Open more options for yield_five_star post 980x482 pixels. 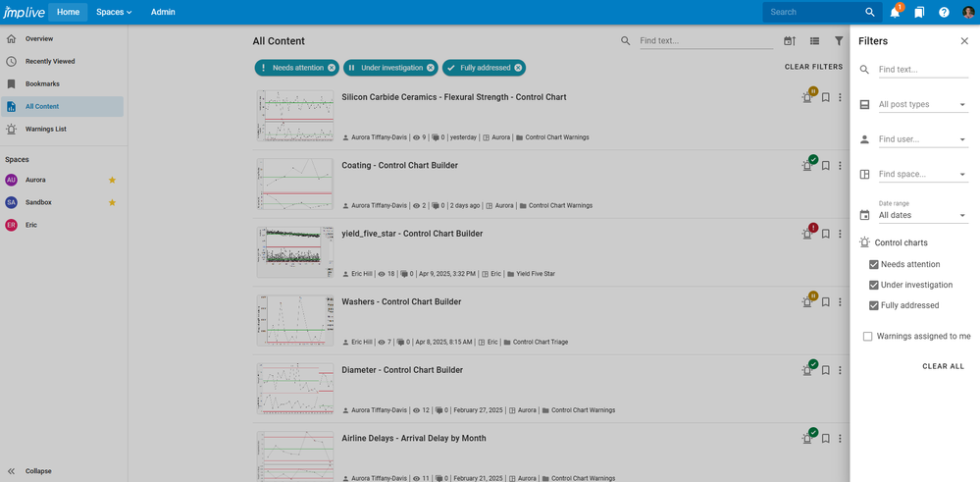(x=840, y=234)
